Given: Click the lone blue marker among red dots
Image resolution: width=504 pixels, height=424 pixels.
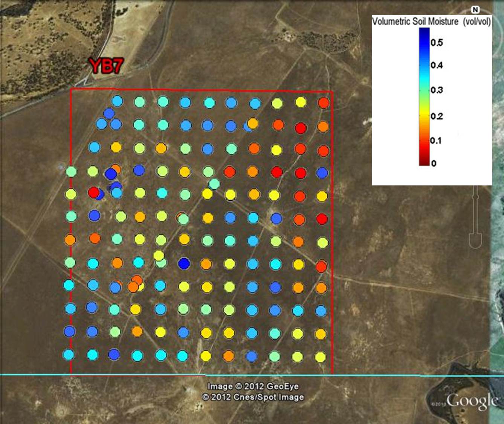Looking at the screenshot, I should pos(322,173).
